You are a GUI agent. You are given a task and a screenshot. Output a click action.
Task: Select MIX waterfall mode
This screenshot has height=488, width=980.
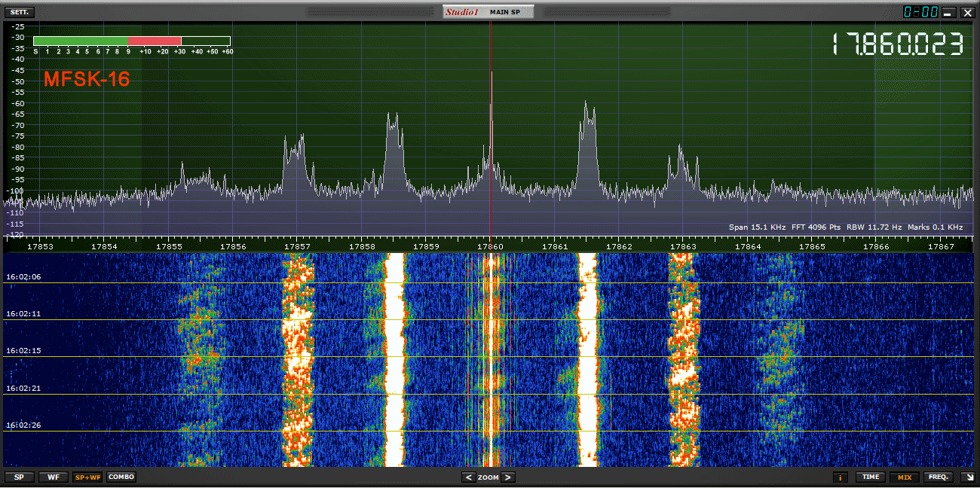[903, 477]
